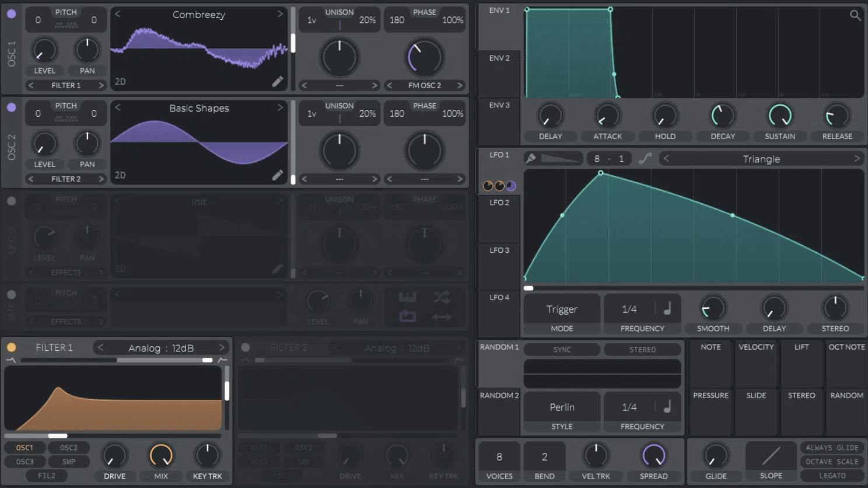Click the sampler keytrack keyboard icon
The width and height of the screenshot is (868, 488).
point(407,297)
